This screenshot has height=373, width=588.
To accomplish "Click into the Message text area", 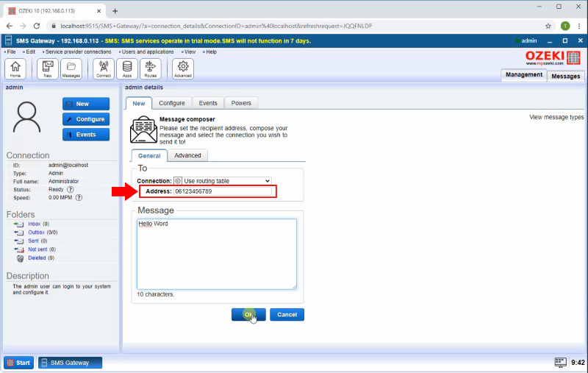I will (x=217, y=254).
